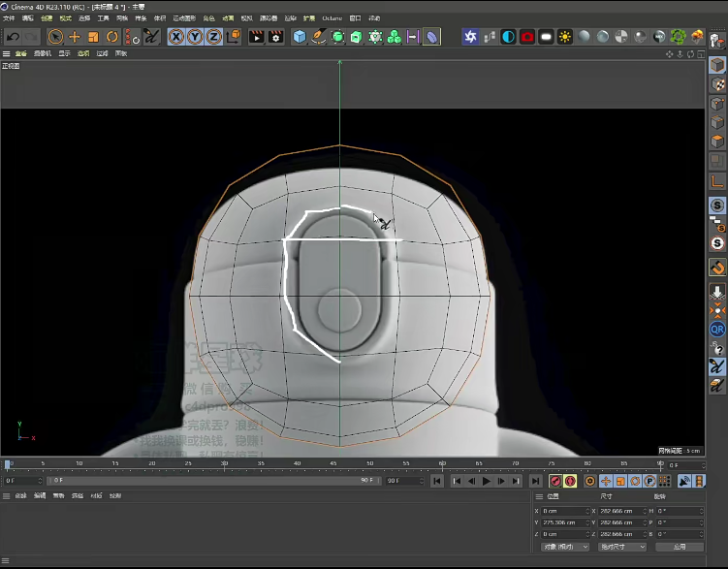Switch to Polygons mode in right sidebar
Screen dimensions: 728x569
pyautogui.click(x=717, y=142)
